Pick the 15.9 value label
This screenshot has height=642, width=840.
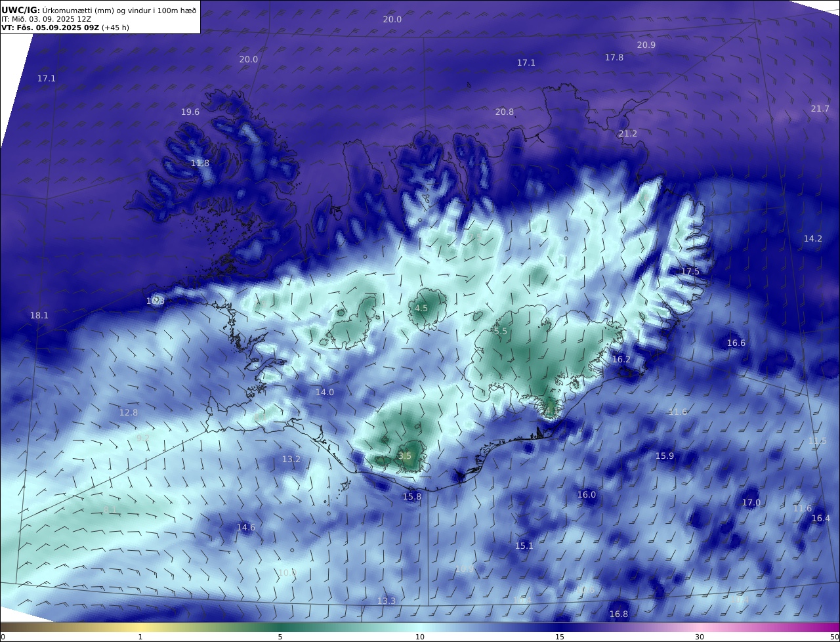pos(664,456)
